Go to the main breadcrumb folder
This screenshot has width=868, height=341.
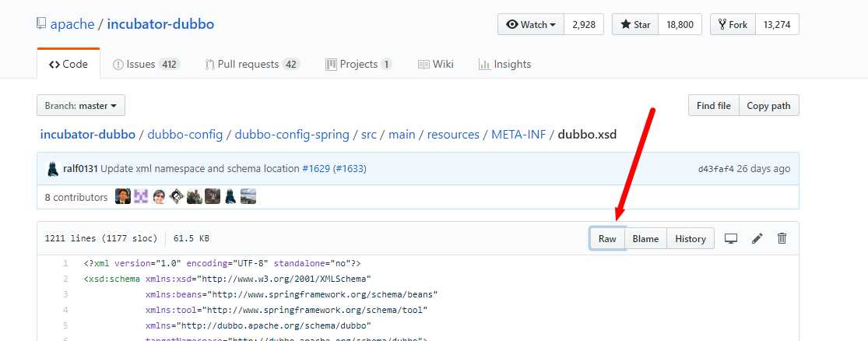tap(402, 135)
